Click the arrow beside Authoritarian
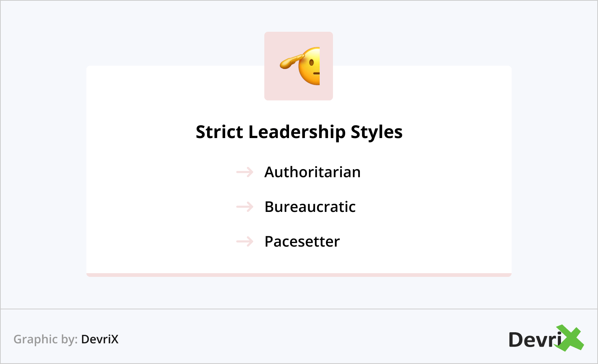 point(245,172)
